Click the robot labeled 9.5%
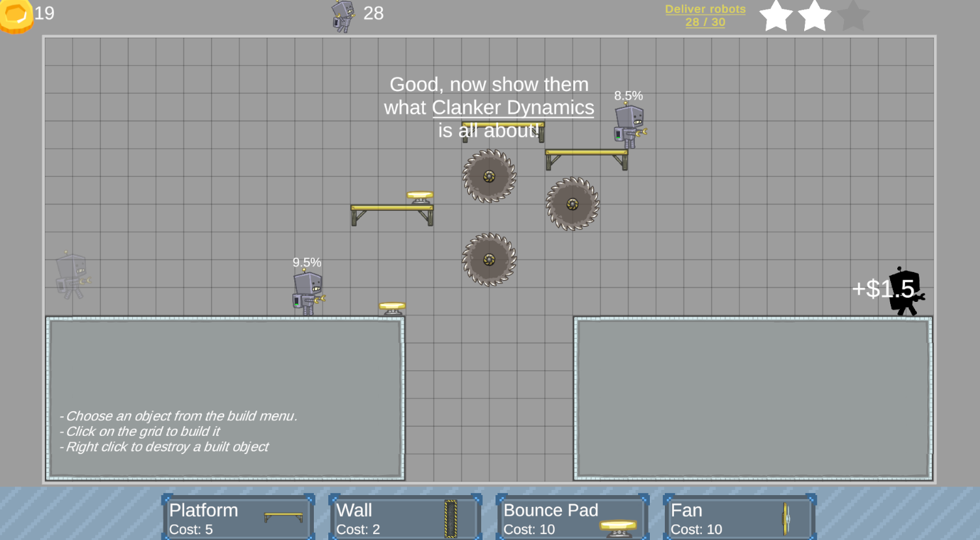 308,293
